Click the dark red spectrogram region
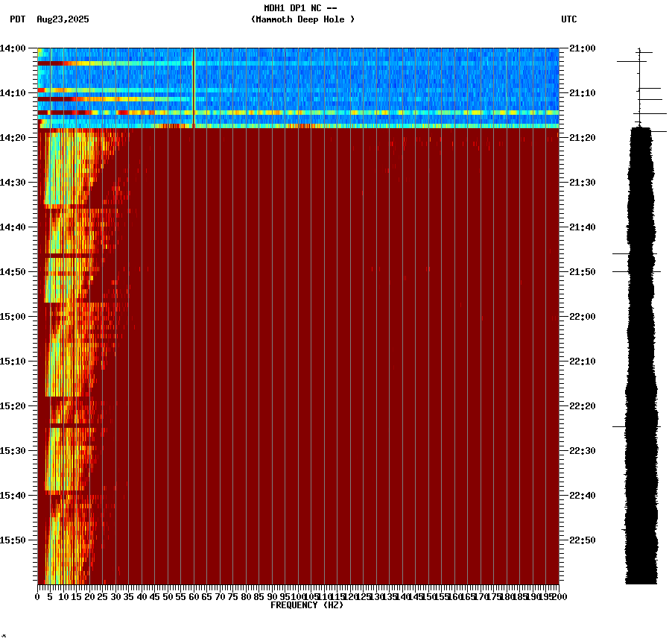The width and height of the screenshot is (672, 644). click(335, 373)
